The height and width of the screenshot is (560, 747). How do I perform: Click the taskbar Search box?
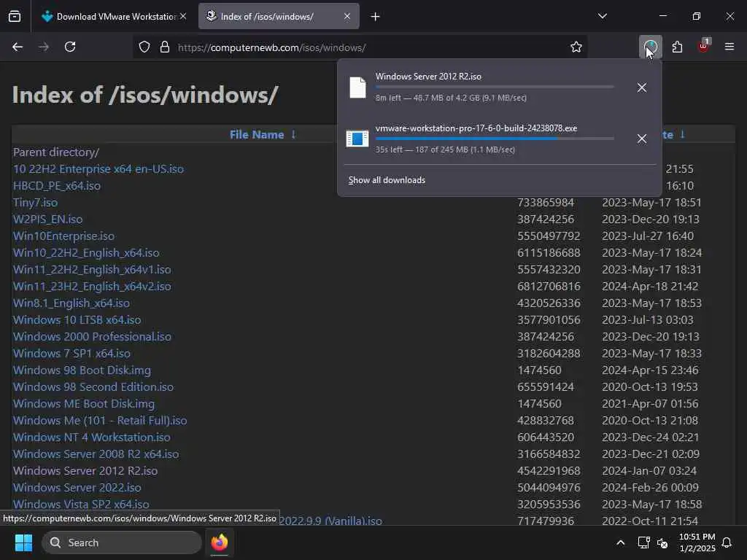[x=122, y=542]
